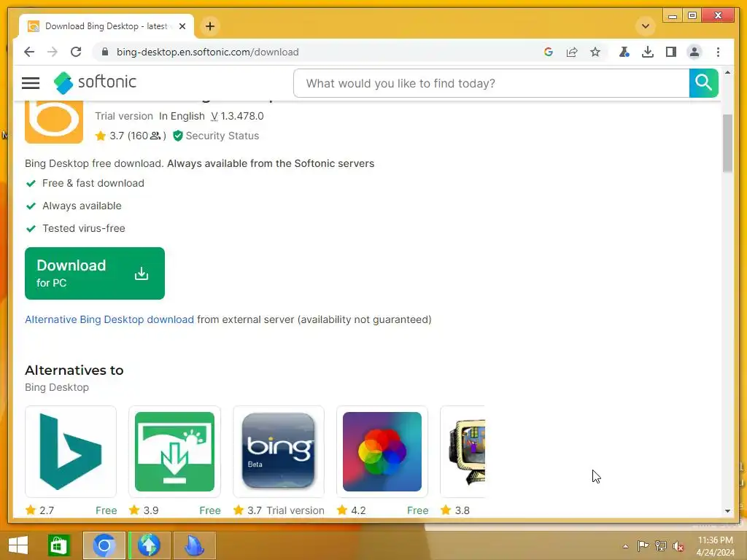Open Alternative Bing Desktop download link
This screenshot has width=747, height=560.
109,319
